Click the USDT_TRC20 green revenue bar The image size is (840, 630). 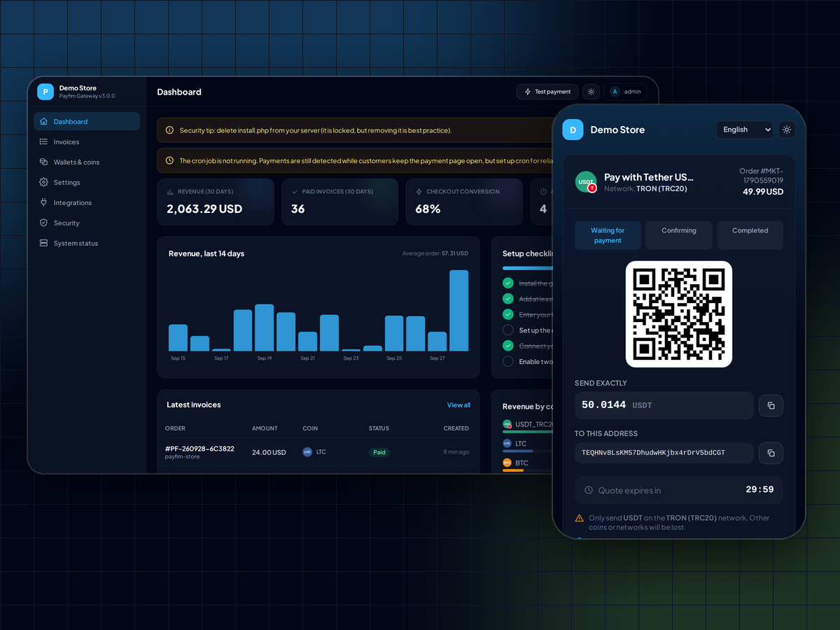[x=528, y=432]
